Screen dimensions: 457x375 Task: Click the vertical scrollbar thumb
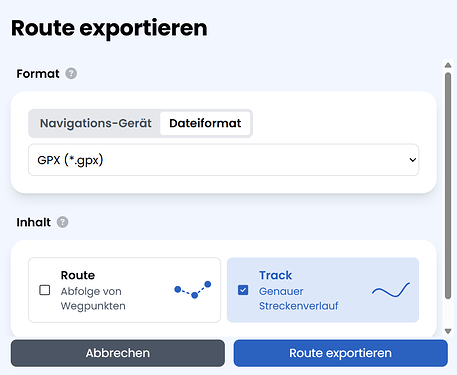click(448, 186)
